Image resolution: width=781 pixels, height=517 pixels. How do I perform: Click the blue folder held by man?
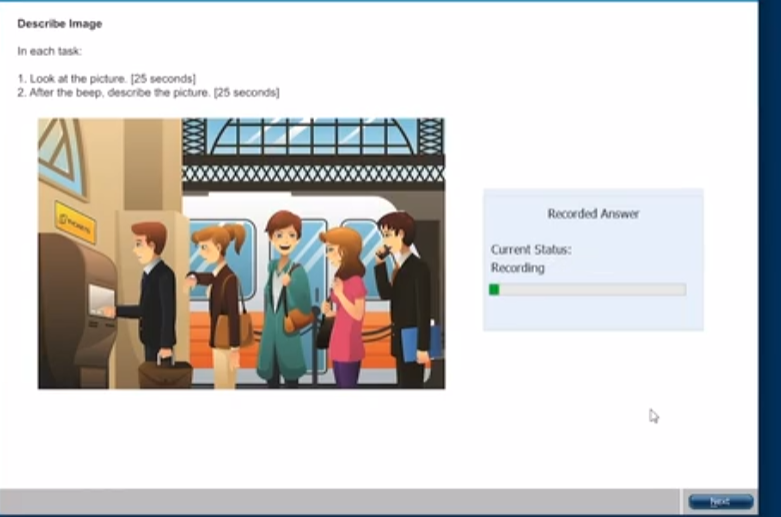[418, 343]
